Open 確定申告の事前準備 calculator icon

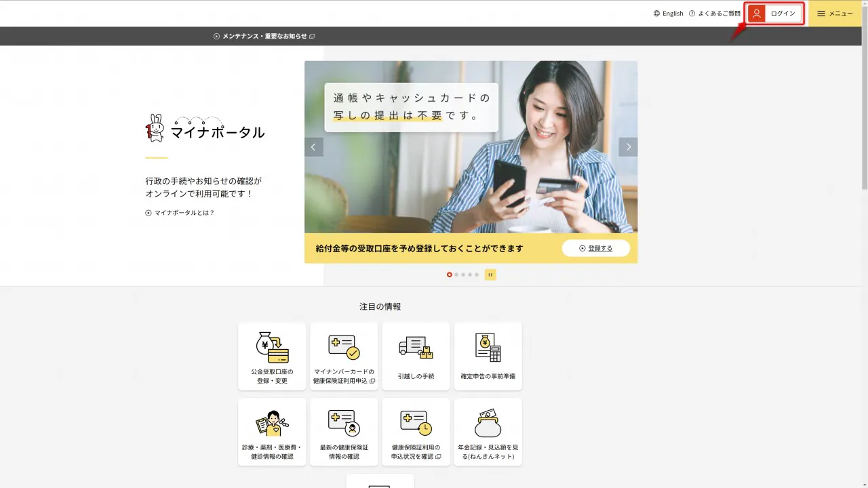[x=488, y=348]
